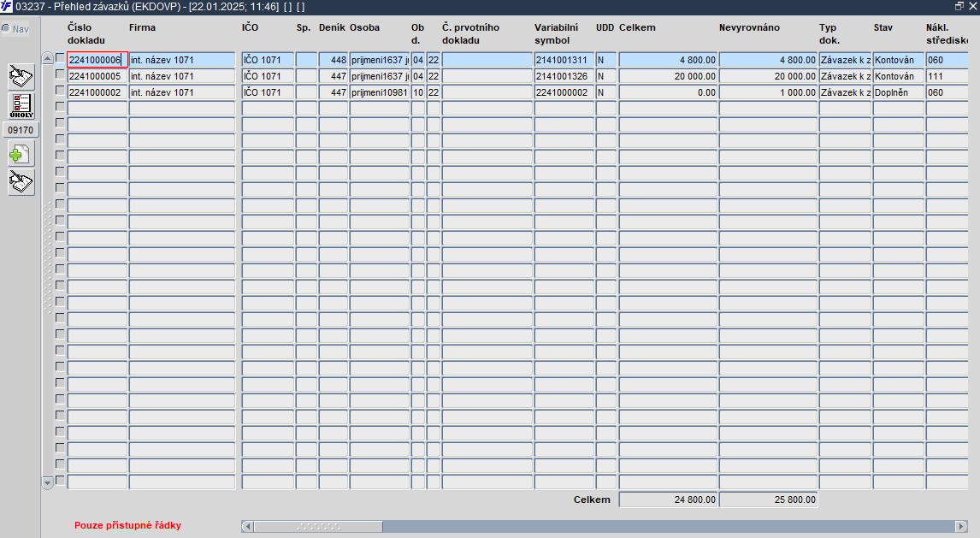Click the bottom notebook-with-pen icon in sidebar
Viewport: 980px width, 538px height.
(21, 182)
